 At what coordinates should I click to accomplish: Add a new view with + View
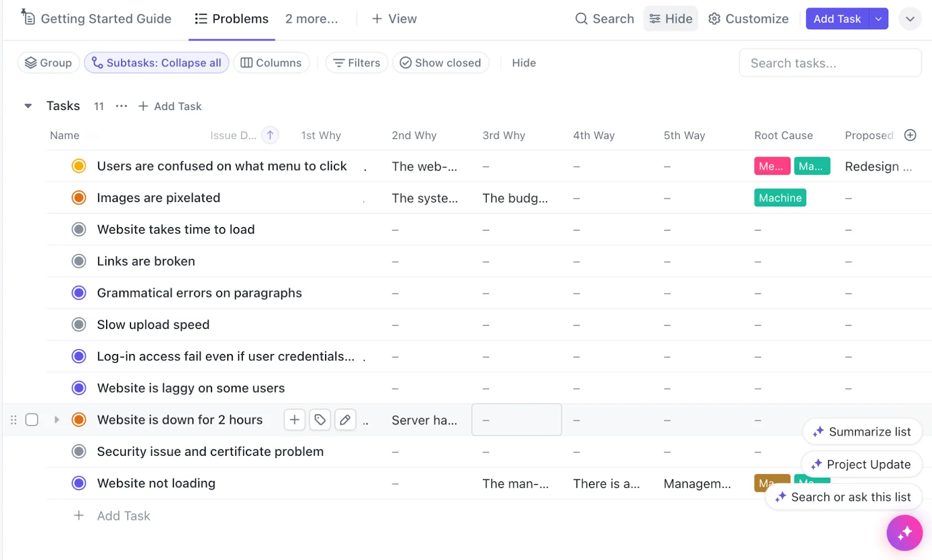click(394, 19)
